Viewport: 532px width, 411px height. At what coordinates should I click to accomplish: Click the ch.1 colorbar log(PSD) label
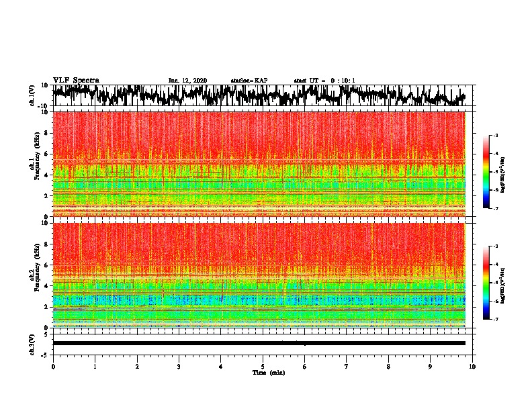[x=503, y=175]
